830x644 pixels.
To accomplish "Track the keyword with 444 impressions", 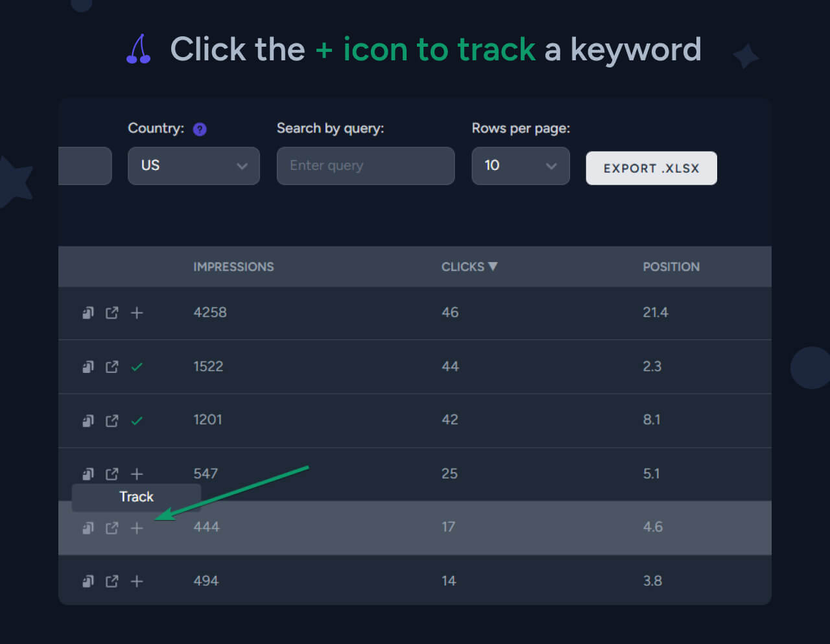I will pyautogui.click(x=137, y=528).
